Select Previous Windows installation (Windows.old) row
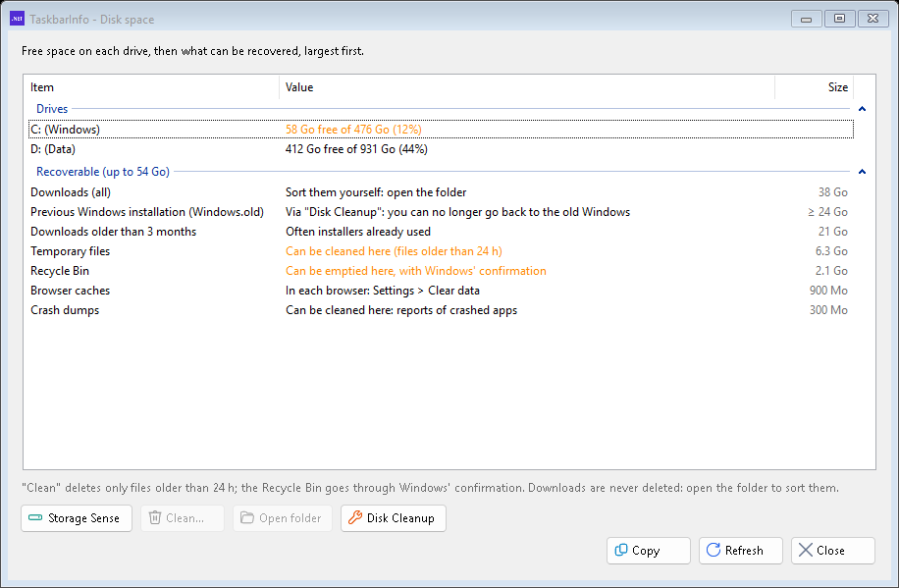 point(441,212)
